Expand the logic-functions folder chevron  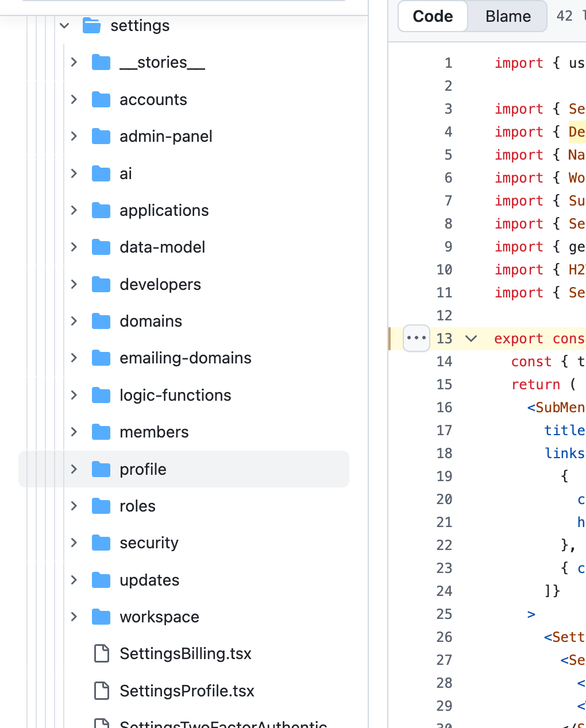(74, 395)
